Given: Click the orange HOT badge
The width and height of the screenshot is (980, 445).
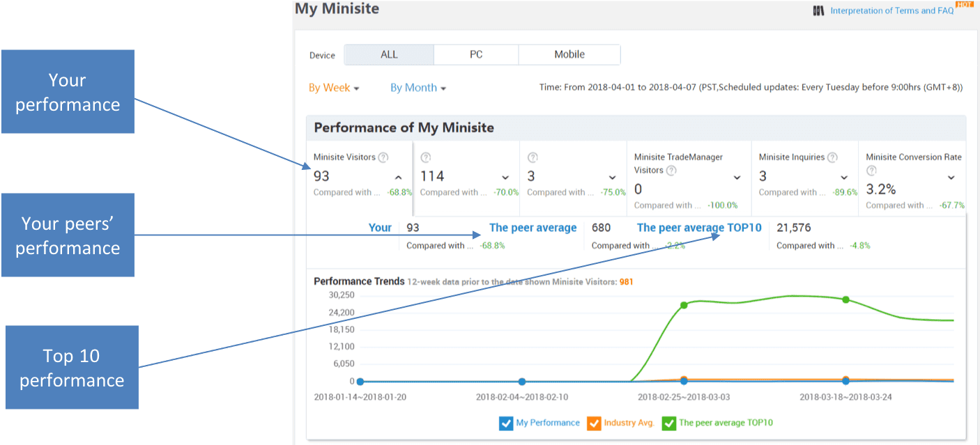Looking at the screenshot, I should (965, 3).
